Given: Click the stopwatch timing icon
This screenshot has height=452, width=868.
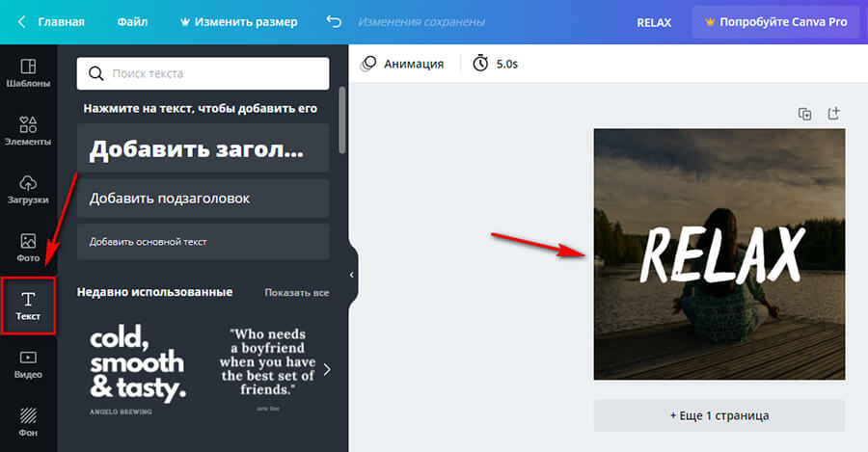Looking at the screenshot, I should coord(480,63).
